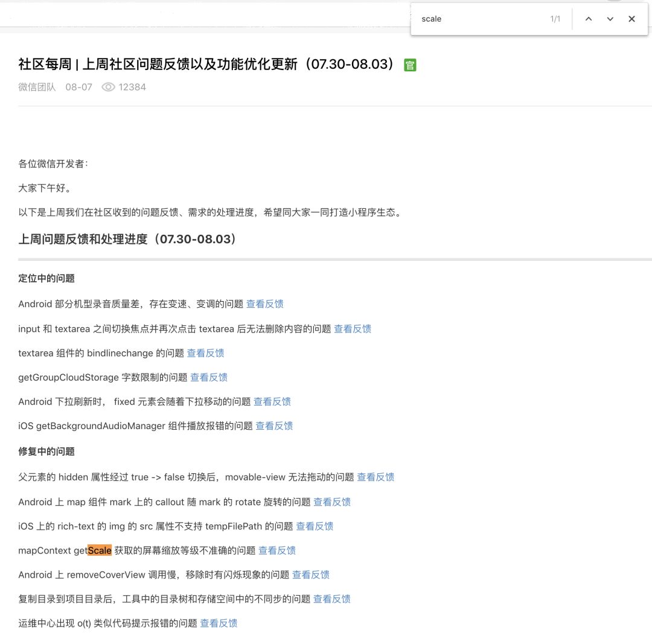Open feedback link for map callout rotate

pyautogui.click(x=332, y=502)
